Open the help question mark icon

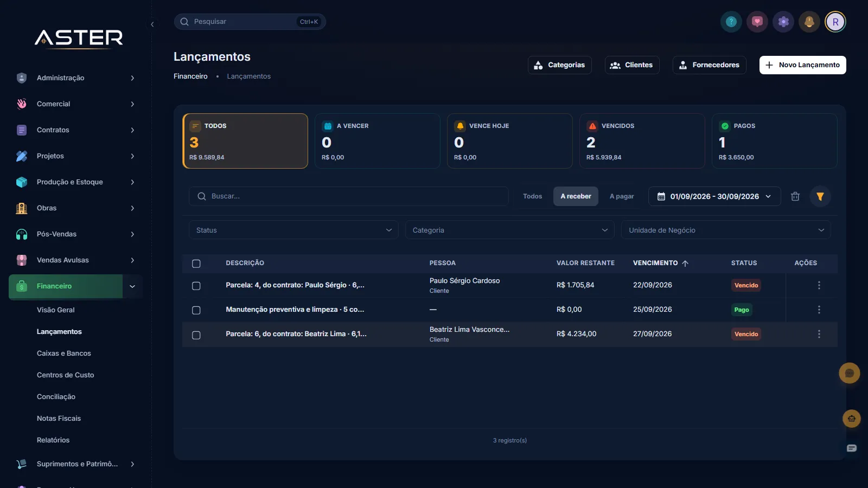[x=731, y=22]
